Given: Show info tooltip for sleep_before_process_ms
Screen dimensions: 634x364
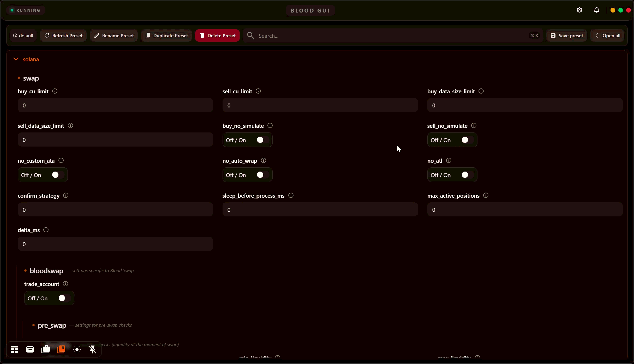Looking at the screenshot, I should point(291,196).
